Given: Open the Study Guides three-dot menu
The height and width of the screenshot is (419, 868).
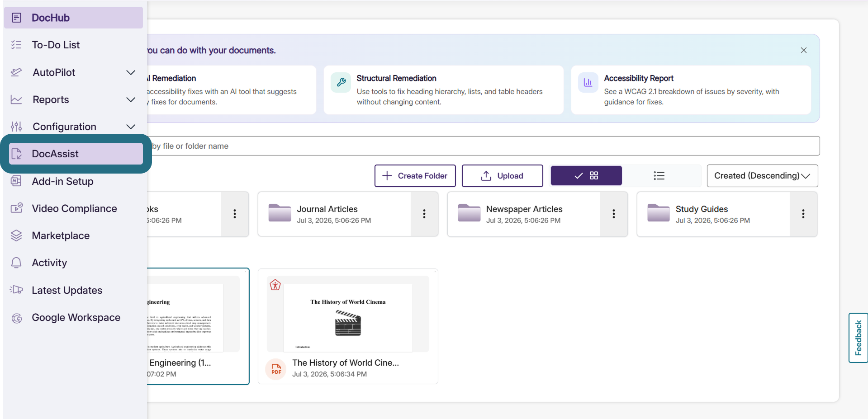Looking at the screenshot, I should pos(803,214).
